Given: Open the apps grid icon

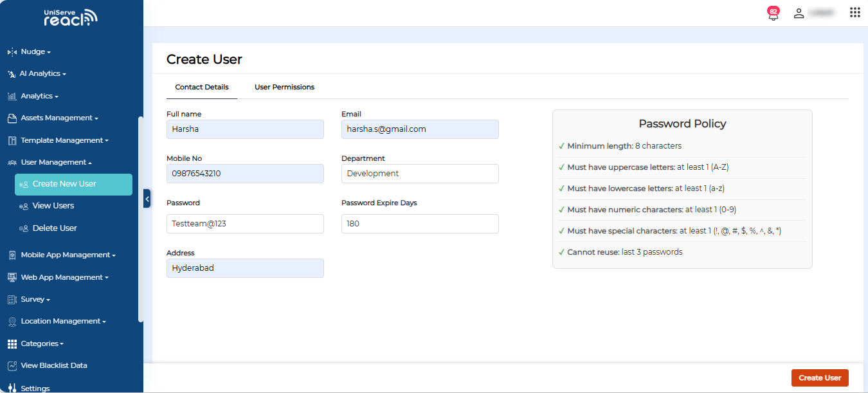Looking at the screenshot, I should pos(854,12).
